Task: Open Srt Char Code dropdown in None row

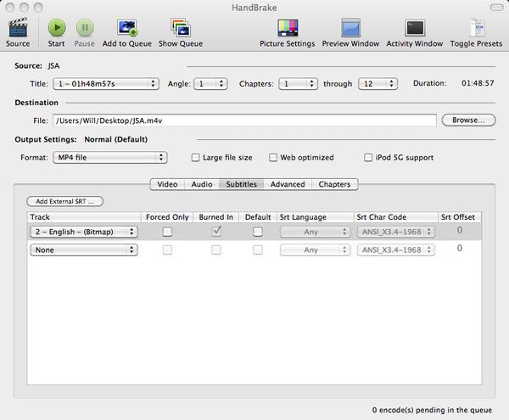Action: [395, 250]
